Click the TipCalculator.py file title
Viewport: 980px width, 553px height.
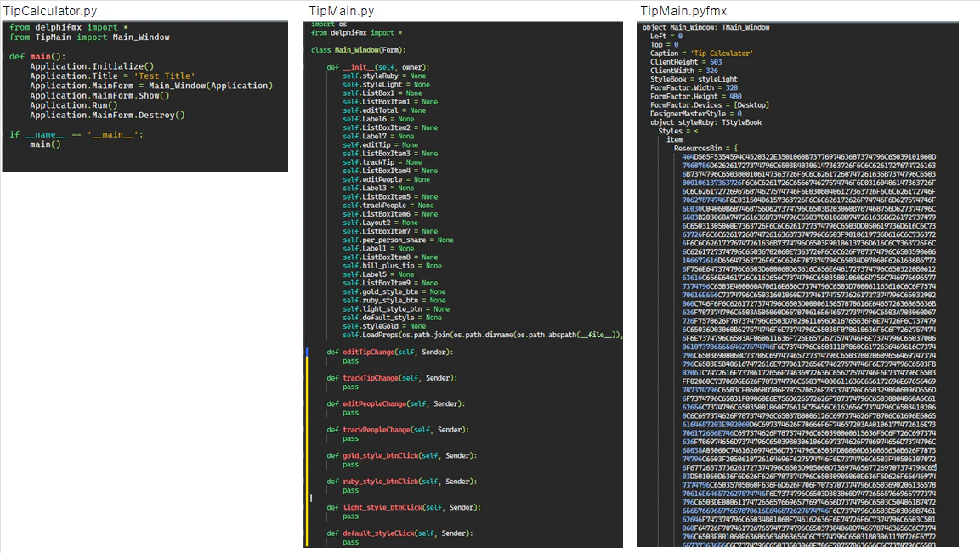(x=50, y=11)
